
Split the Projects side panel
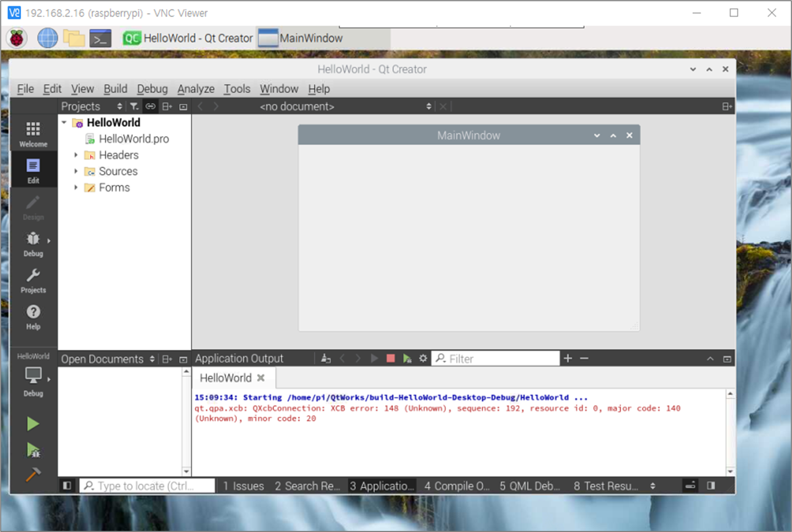[167, 106]
